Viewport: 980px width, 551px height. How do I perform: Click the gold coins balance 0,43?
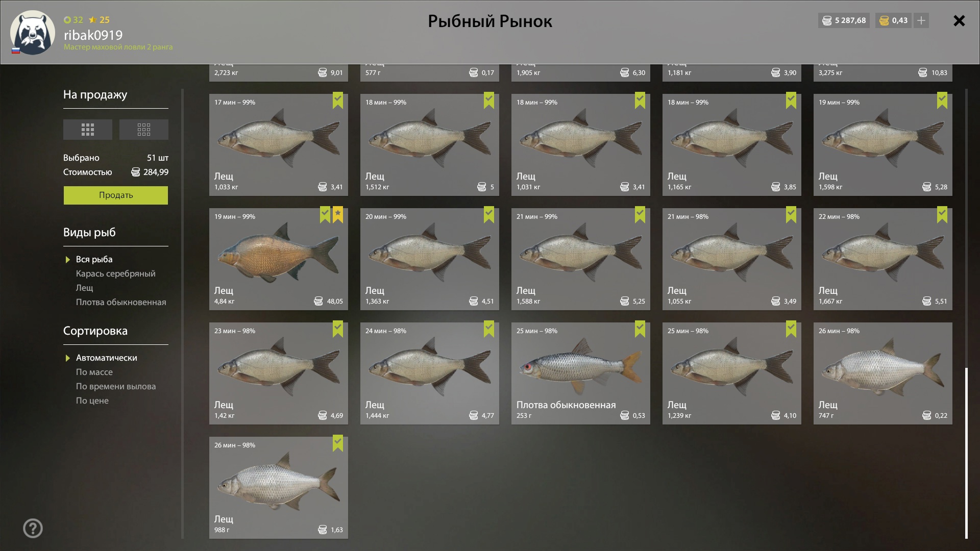[x=894, y=20]
